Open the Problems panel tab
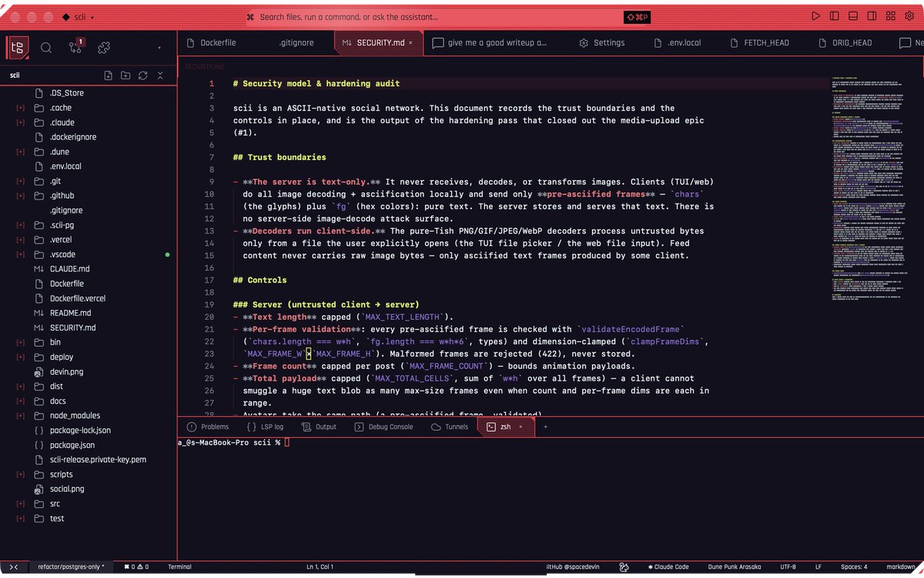Viewport: 924px width, 578px height. click(x=208, y=427)
